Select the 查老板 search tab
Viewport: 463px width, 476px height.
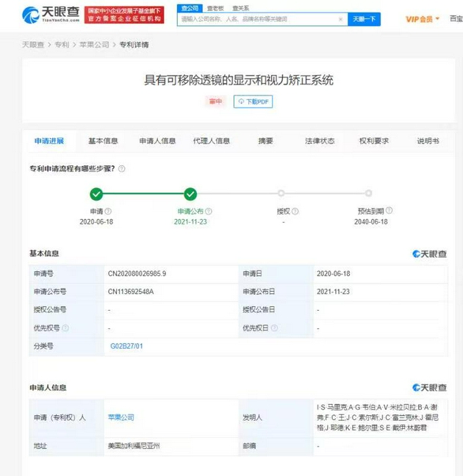pyautogui.click(x=215, y=8)
